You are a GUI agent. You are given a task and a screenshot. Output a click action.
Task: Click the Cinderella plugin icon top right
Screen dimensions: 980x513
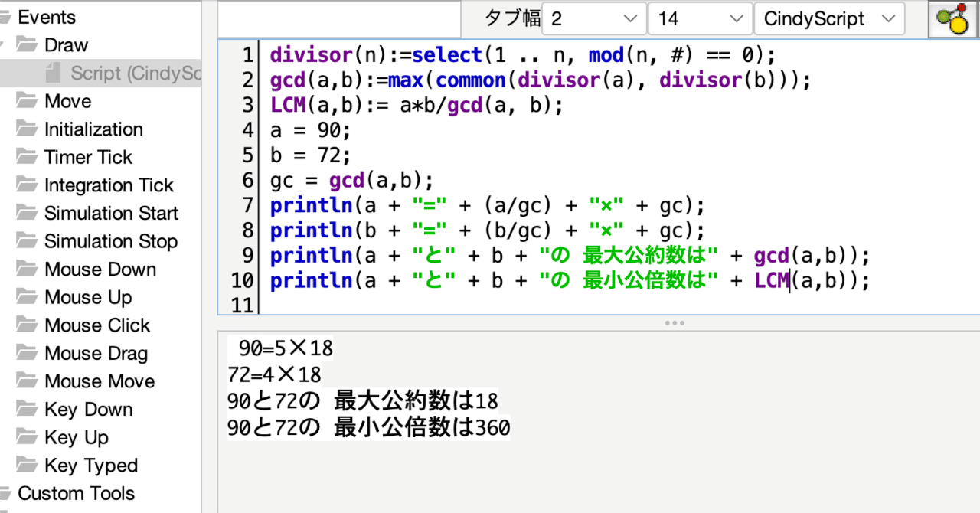[953, 18]
